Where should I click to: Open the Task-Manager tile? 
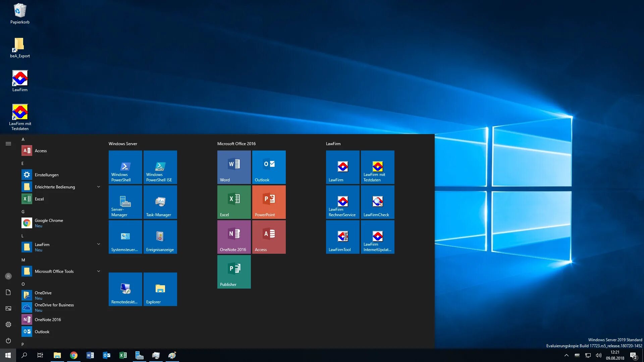click(160, 202)
